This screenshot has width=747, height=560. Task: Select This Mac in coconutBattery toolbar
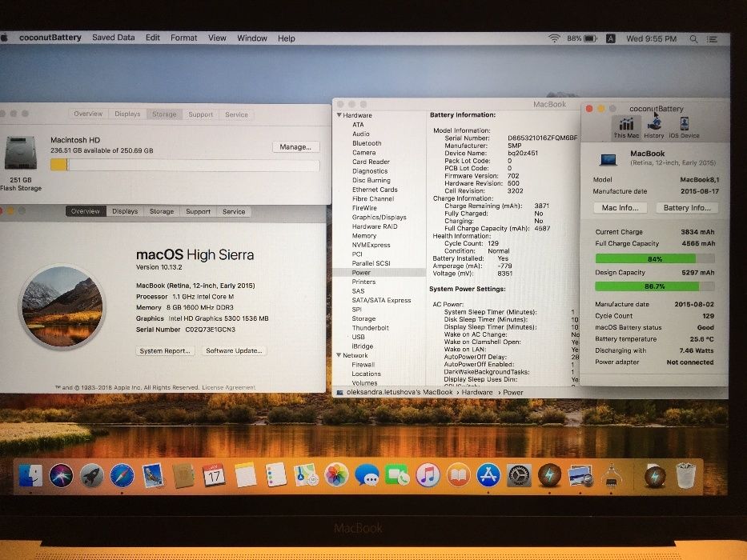626,128
